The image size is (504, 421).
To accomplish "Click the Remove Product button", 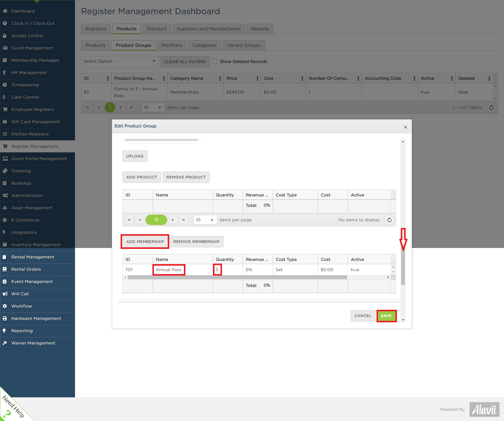I will [x=186, y=177].
